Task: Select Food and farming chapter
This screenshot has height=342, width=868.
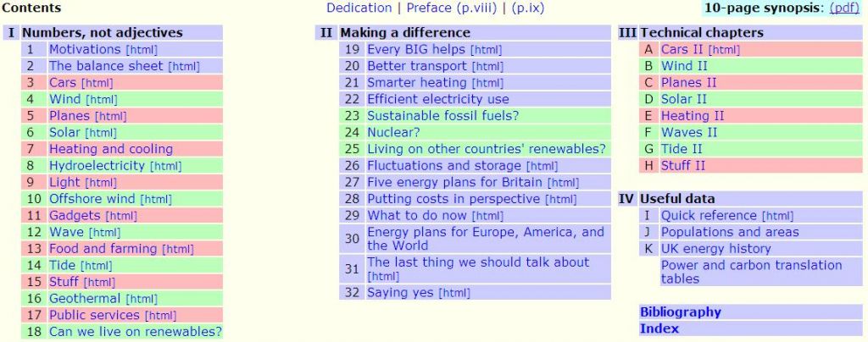Action: pyautogui.click(x=103, y=249)
